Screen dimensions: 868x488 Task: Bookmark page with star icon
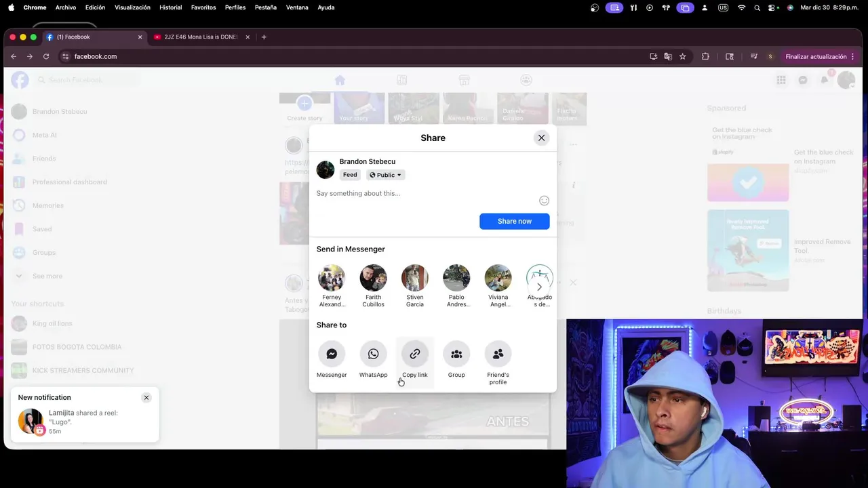(x=683, y=56)
